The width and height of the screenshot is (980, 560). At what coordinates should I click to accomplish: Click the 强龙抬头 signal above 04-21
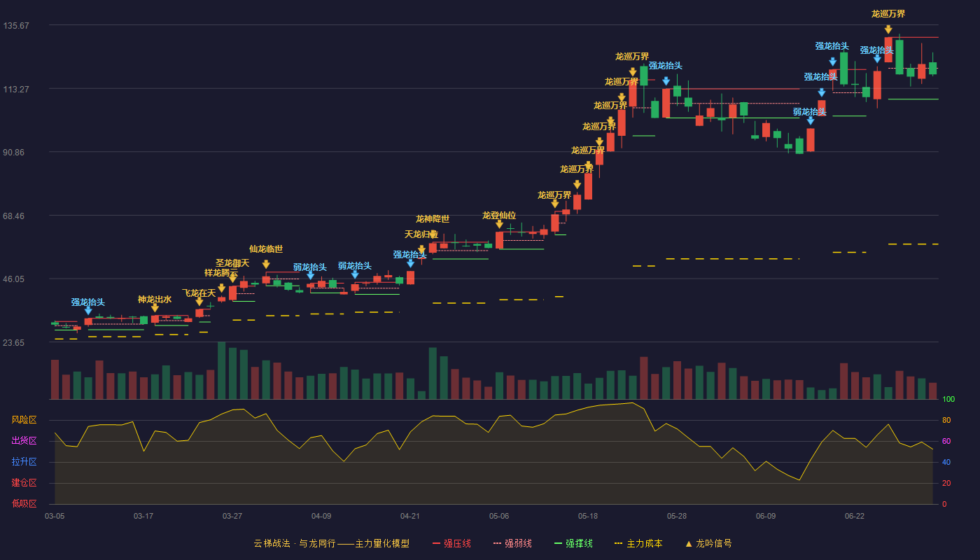click(x=410, y=263)
